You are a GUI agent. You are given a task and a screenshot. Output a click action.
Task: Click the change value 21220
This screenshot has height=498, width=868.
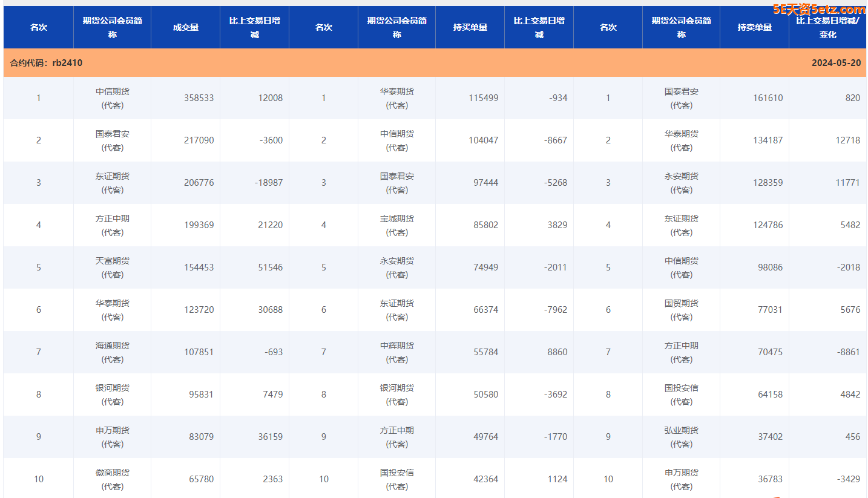(x=271, y=225)
